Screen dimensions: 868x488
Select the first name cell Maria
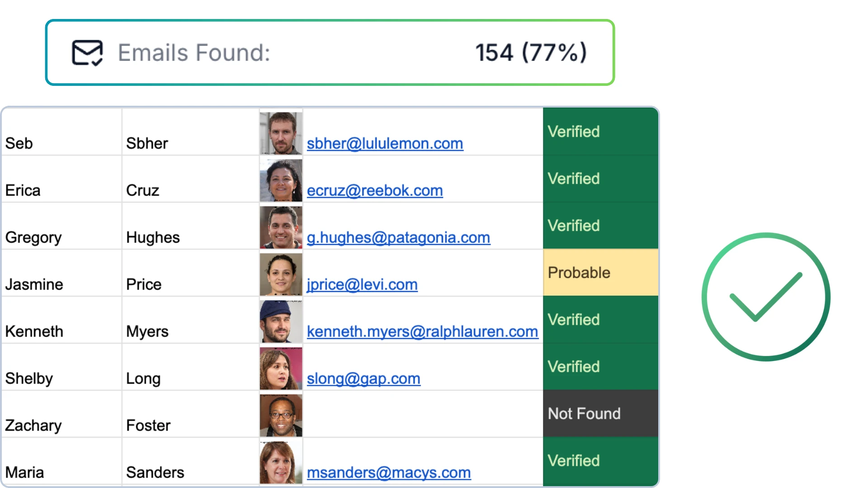click(61, 460)
